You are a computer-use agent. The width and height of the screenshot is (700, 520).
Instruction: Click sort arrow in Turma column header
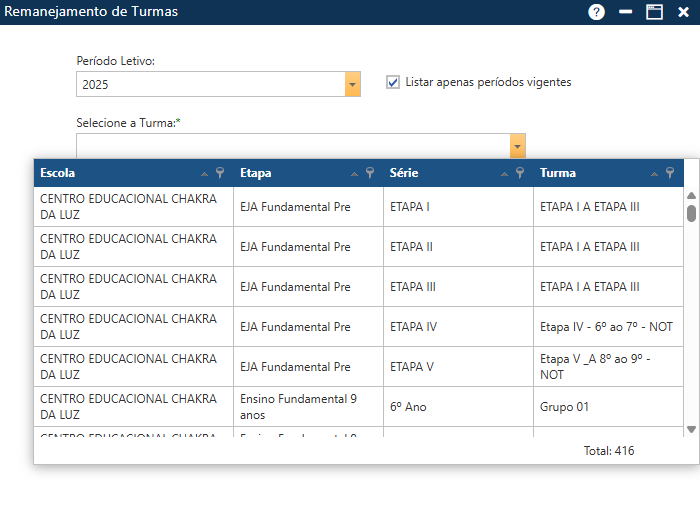(x=655, y=173)
